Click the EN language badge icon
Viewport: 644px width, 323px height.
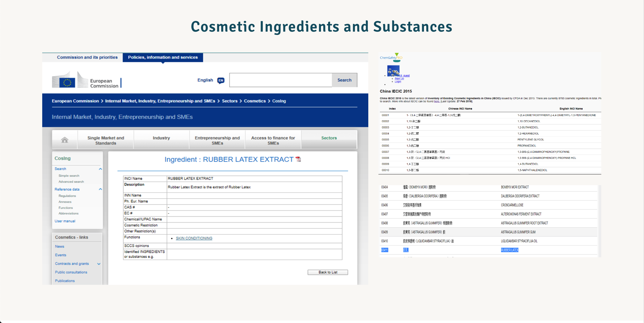point(221,80)
